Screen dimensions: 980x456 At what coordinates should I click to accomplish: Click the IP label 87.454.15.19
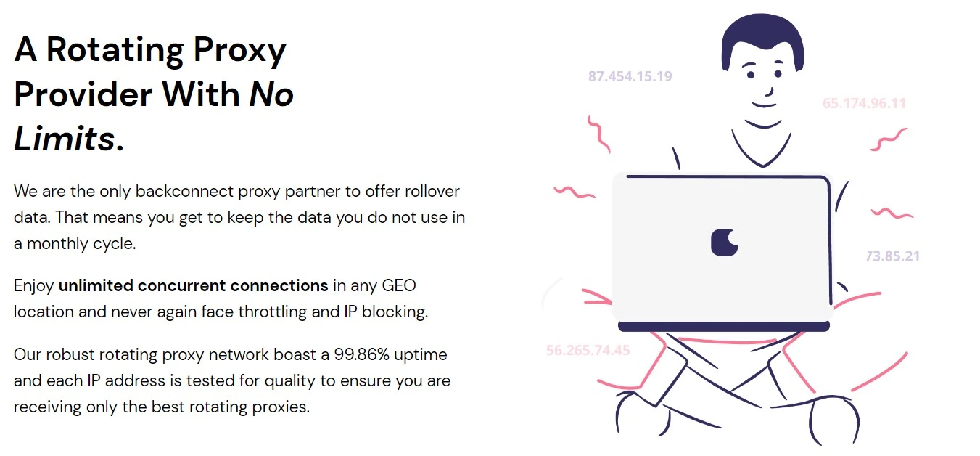coord(630,76)
